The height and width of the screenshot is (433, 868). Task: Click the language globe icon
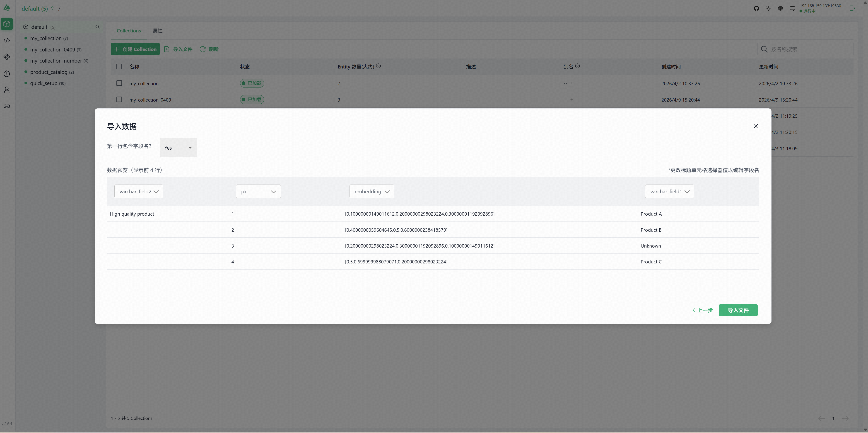780,8
